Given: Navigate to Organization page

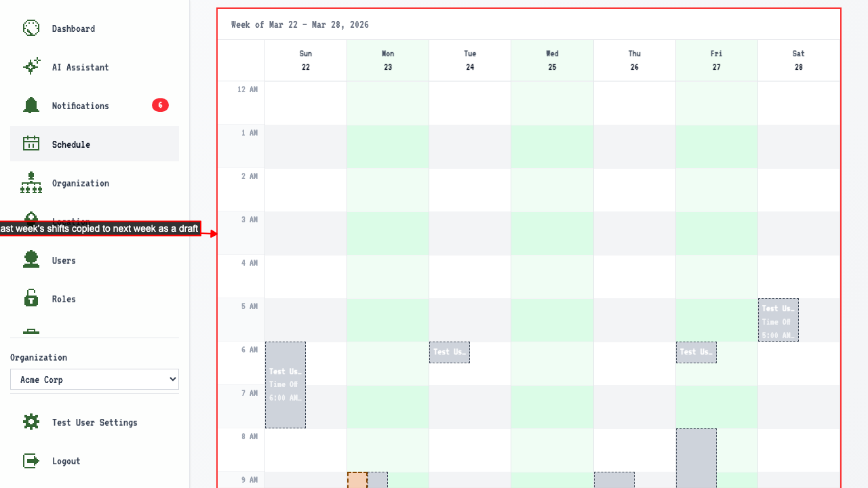Looking at the screenshot, I should [x=94, y=183].
